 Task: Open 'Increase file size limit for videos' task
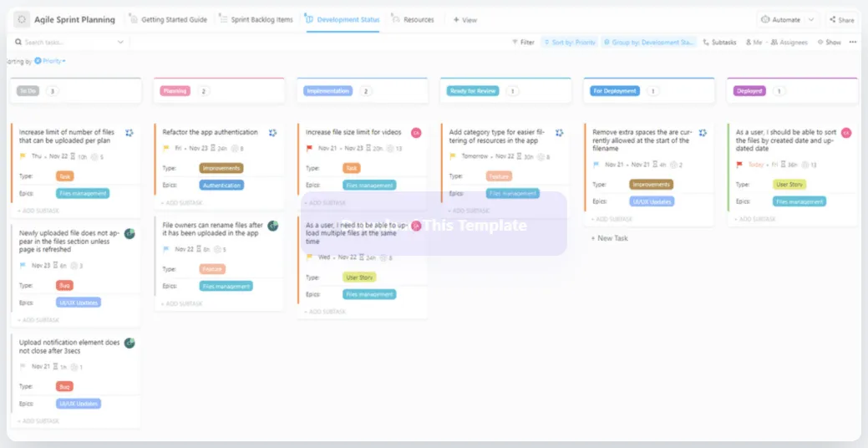point(353,132)
